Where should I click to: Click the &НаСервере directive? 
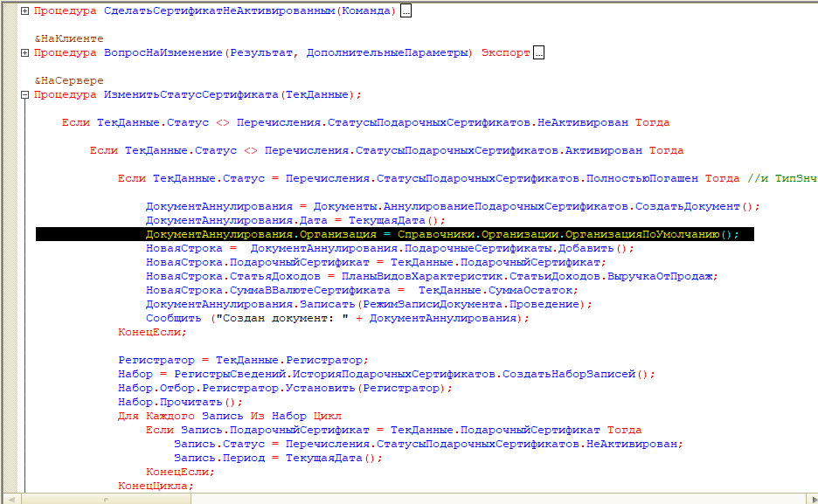click(69, 80)
